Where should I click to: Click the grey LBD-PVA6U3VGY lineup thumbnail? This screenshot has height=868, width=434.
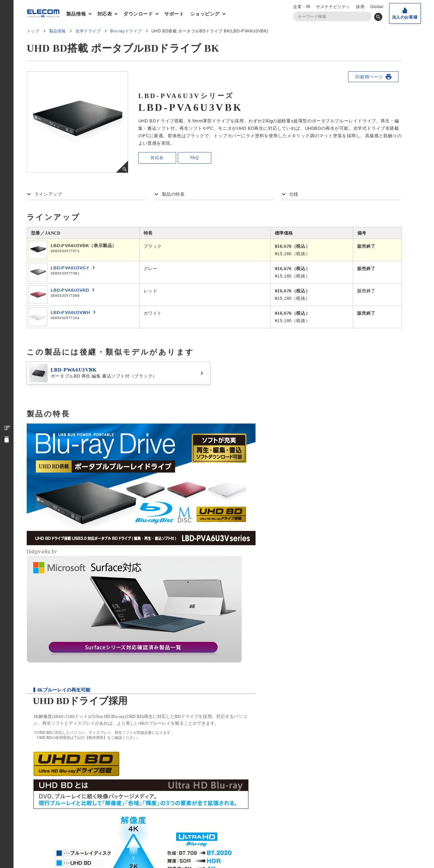click(38, 272)
